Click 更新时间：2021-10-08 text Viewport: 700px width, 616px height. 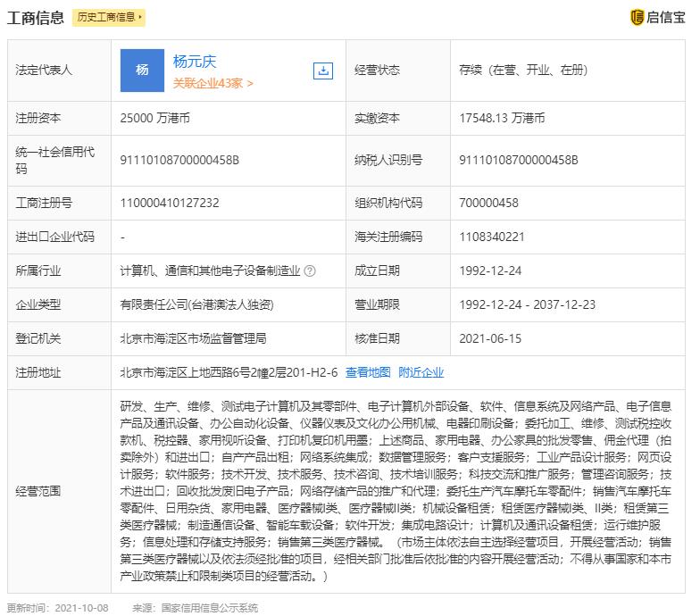tap(57, 607)
